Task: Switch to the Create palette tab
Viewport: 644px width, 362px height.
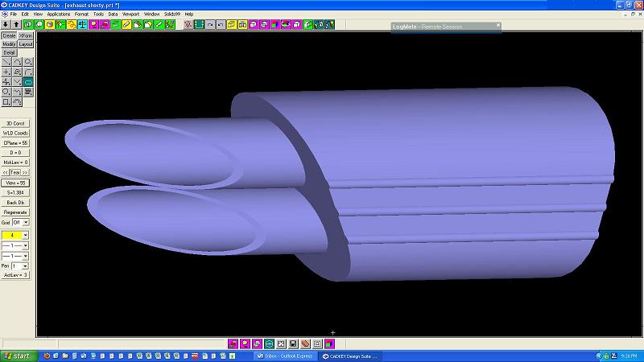Action: (x=9, y=35)
